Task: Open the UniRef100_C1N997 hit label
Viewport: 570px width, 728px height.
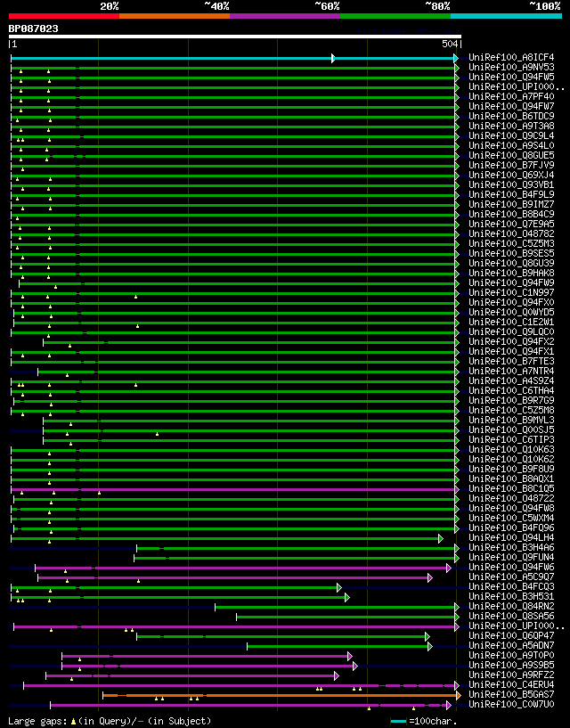Action: tap(511, 293)
